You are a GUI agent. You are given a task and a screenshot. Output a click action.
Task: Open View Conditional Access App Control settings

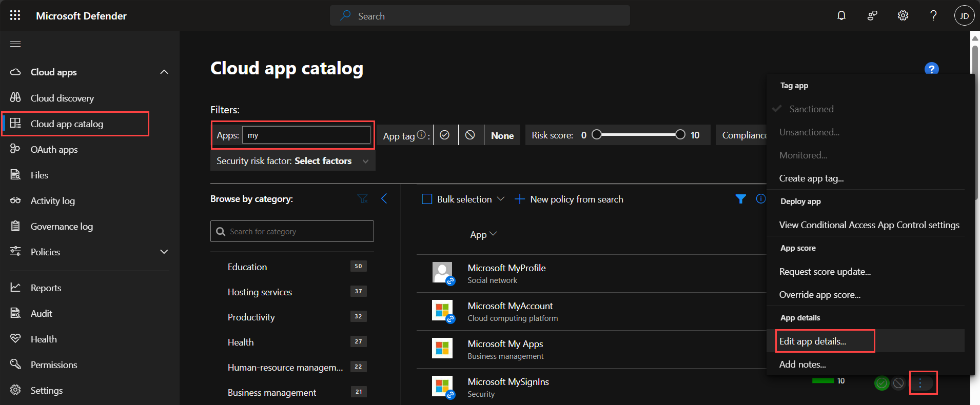click(869, 225)
